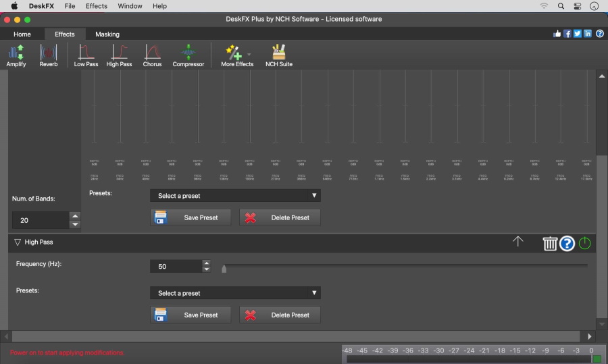Share on Facebook icon
The width and height of the screenshot is (608, 364).
click(x=567, y=34)
